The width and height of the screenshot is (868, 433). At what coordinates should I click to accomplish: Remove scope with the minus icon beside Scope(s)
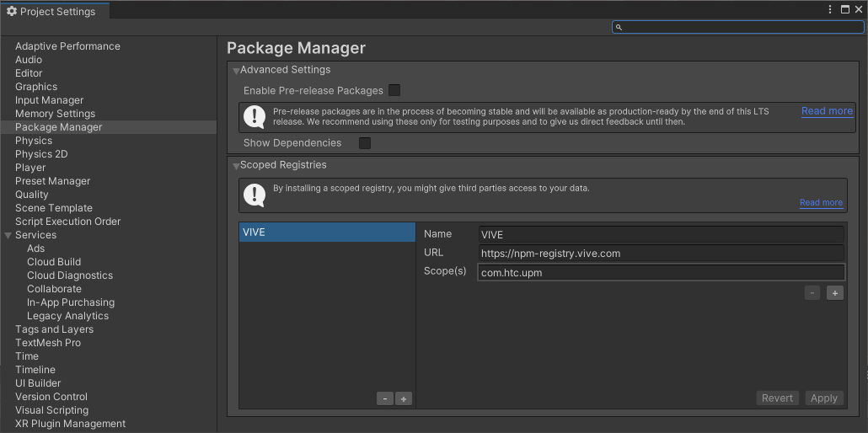click(812, 293)
